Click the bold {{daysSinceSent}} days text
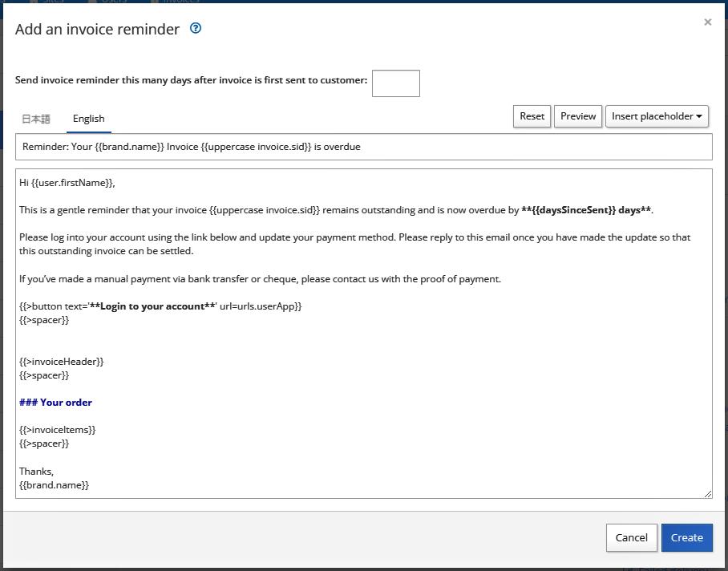728x571 pixels. coord(586,210)
